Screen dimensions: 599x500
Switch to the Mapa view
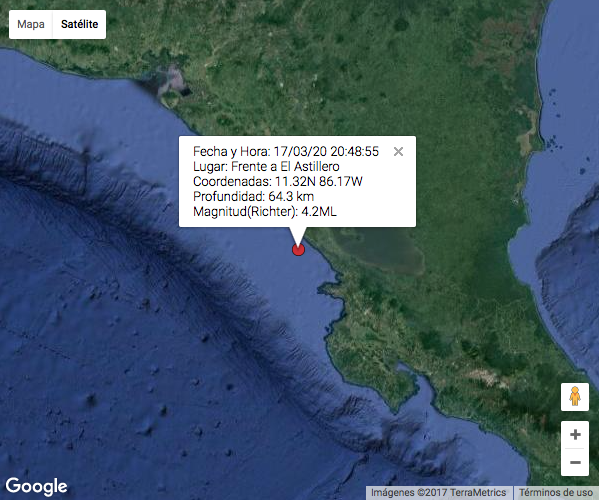(31, 24)
